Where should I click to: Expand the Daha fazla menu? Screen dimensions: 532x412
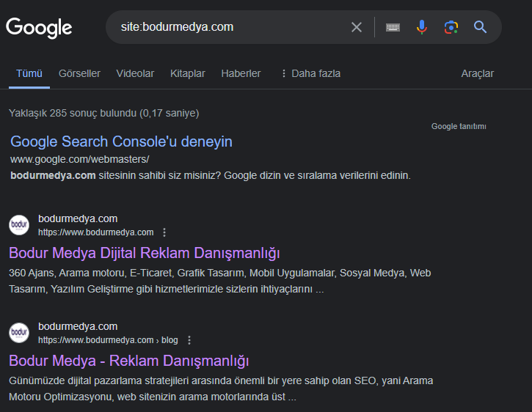click(311, 73)
